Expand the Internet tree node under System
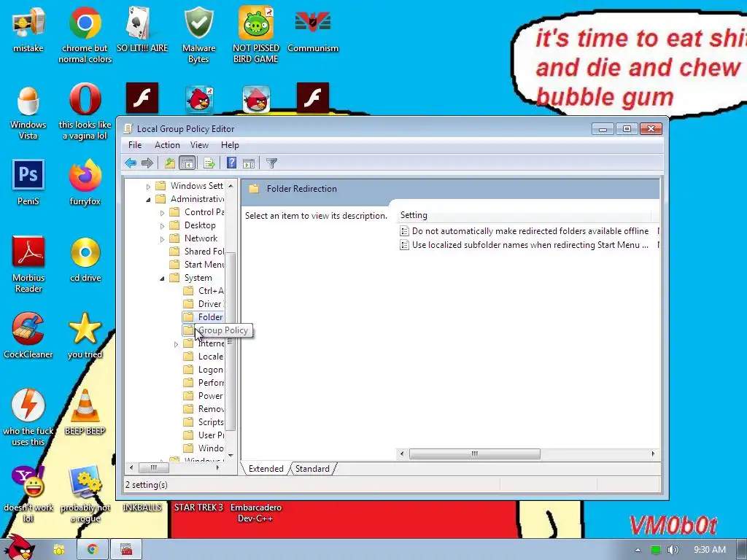 tap(176, 344)
